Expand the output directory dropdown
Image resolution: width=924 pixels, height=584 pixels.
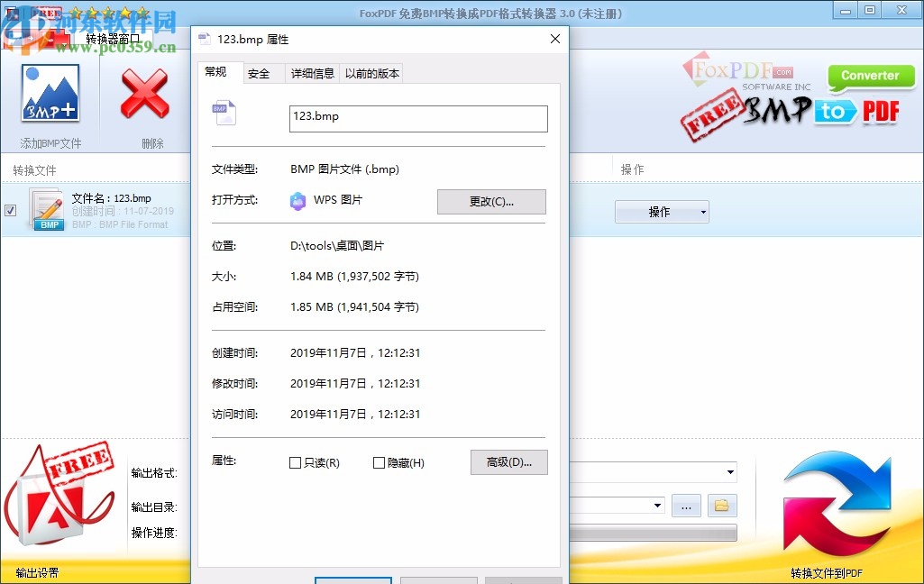coord(656,506)
